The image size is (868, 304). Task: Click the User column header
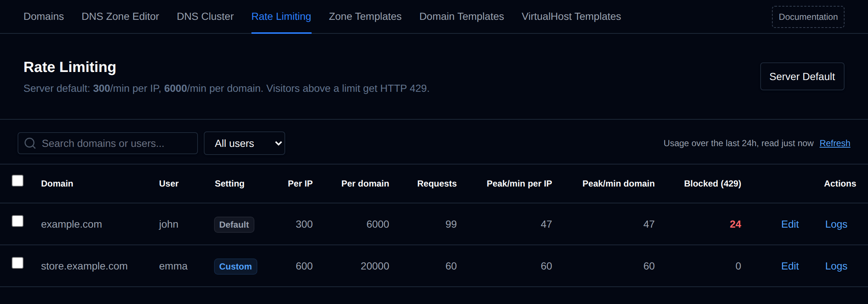pos(169,184)
